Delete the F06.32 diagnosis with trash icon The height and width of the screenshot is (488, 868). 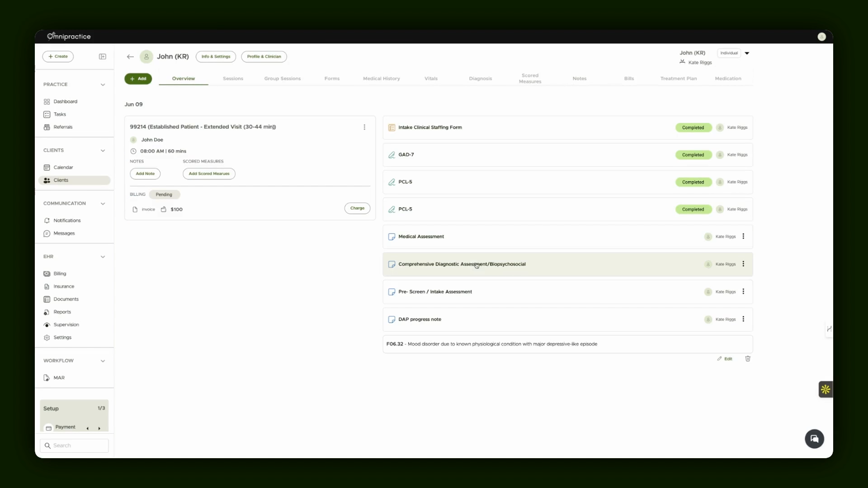[x=748, y=359]
